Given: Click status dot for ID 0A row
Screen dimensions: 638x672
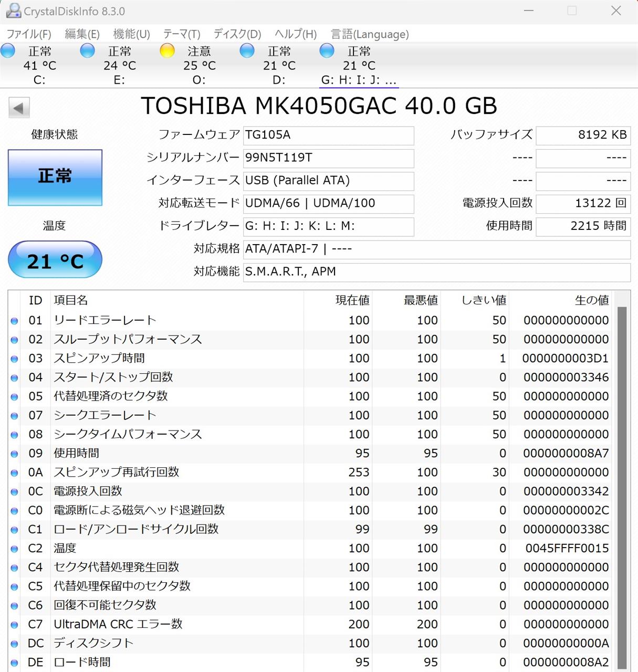Looking at the screenshot, I should (x=14, y=472).
